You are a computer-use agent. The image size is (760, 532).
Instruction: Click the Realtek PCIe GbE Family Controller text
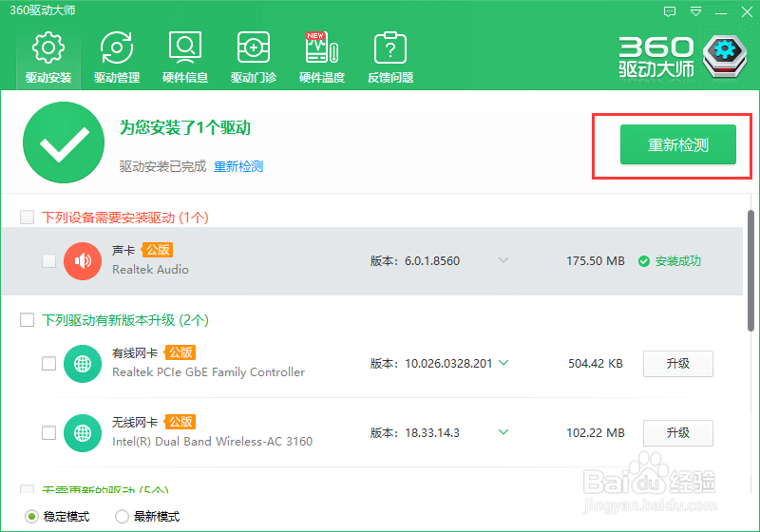coord(208,372)
